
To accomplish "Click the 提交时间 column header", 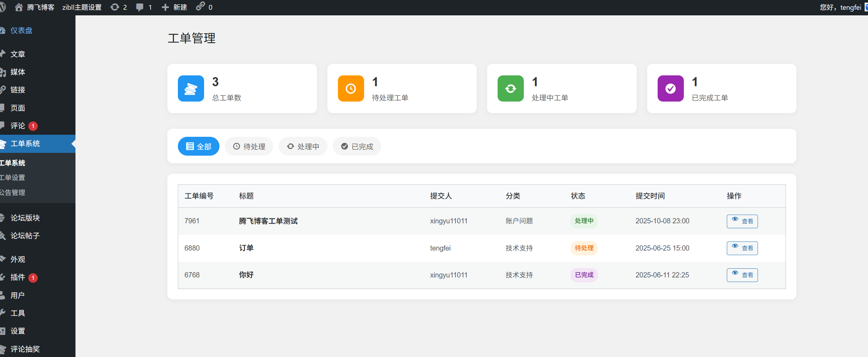I will [x=650, y=196].
